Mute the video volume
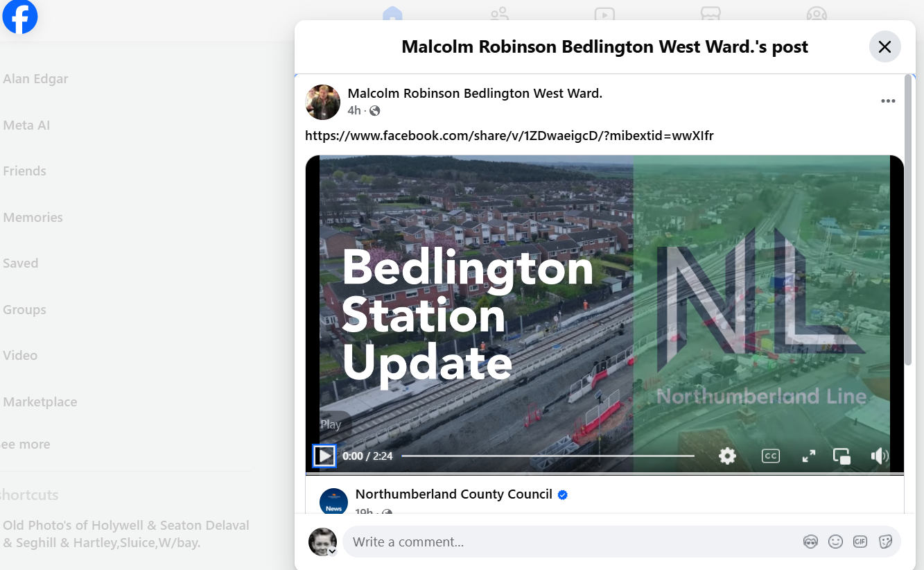 coord(880,456)
